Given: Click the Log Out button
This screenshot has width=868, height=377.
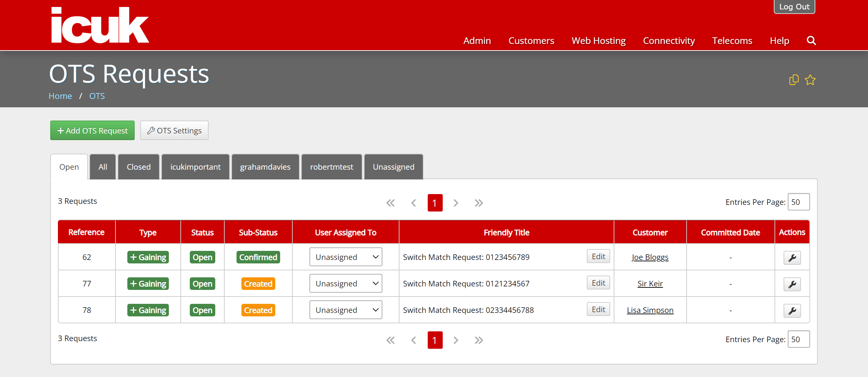Looking at the screenshot, I should [x=794, y=7].
